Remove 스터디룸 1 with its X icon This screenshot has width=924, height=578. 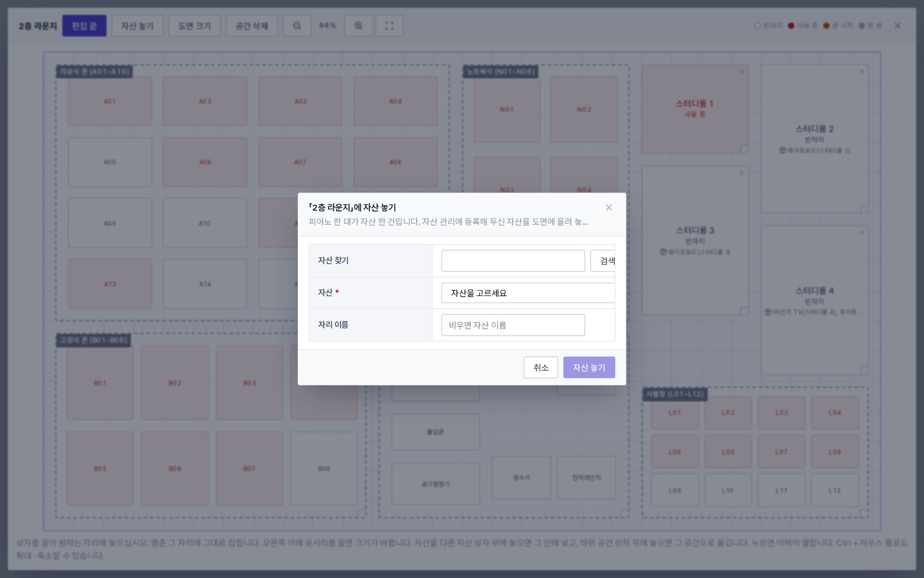coord(742,72)
